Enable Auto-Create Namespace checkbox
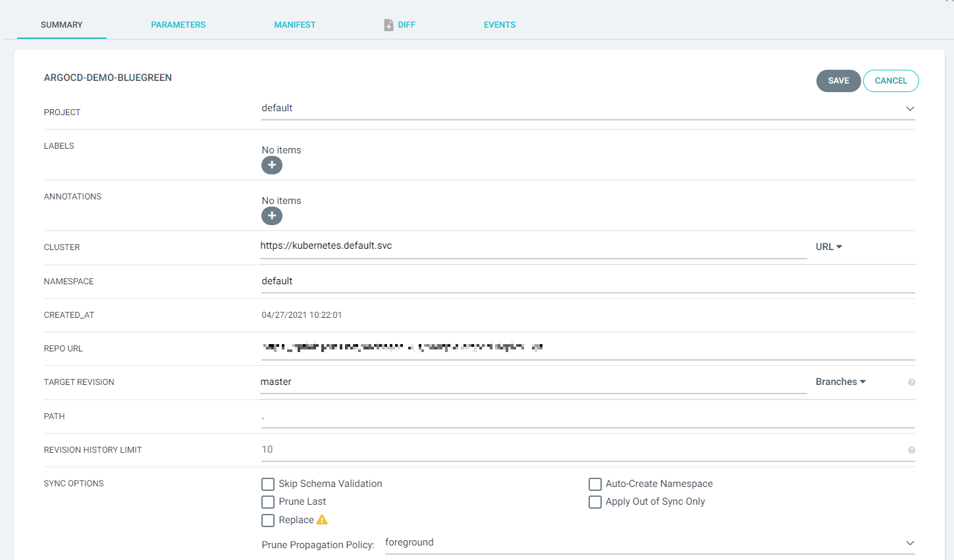The width and height of the screenshot is (954, 560). 595,484
